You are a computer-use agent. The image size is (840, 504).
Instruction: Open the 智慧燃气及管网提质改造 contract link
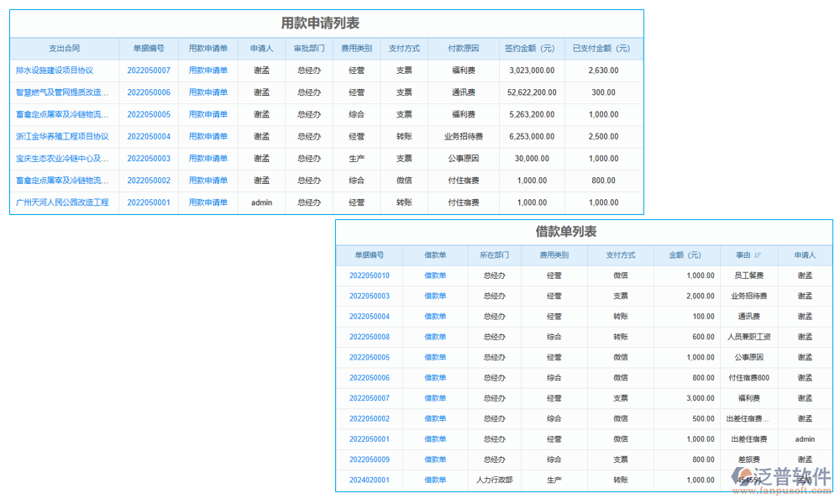62,92
